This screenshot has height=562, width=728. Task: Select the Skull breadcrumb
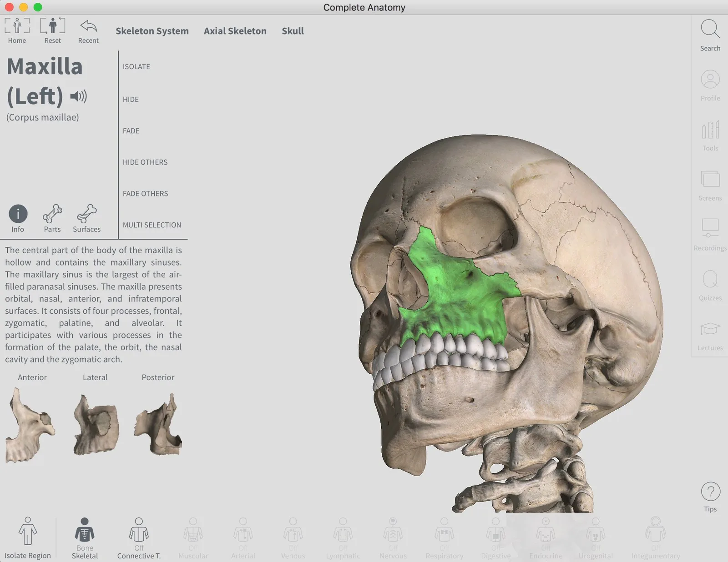pyautogui.click(x=293, y=31)
